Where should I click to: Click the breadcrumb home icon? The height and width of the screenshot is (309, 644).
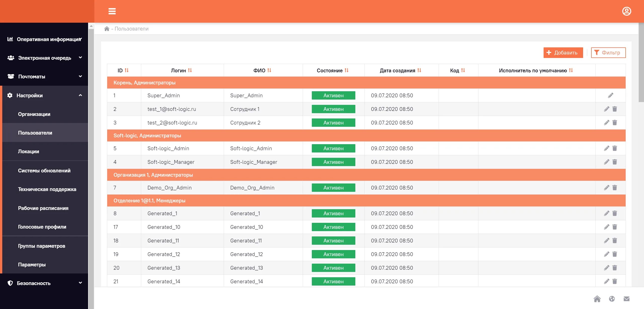click(107, 29)
